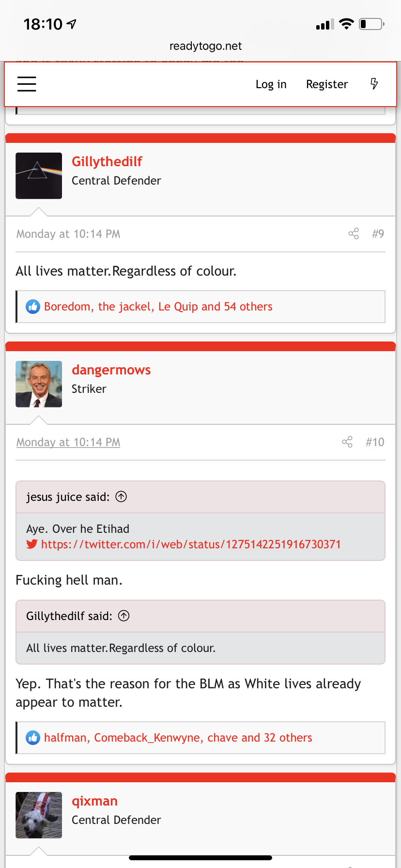The image size is (401, 868).
Task: Click the Register link
Action: (327, 84)
